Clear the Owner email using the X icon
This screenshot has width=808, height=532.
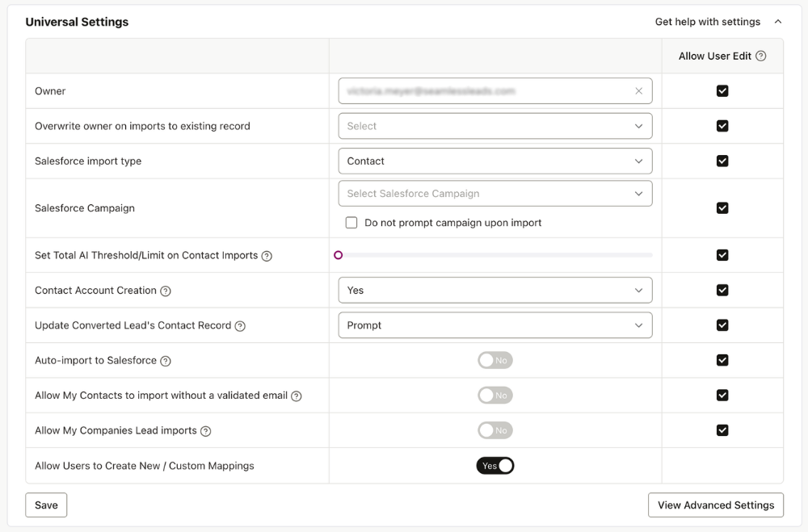(638, 90)
